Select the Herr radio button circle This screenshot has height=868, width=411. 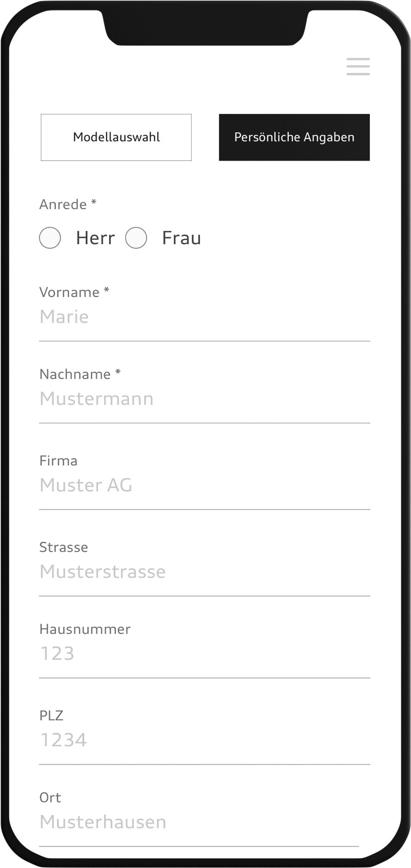point(50,238)
